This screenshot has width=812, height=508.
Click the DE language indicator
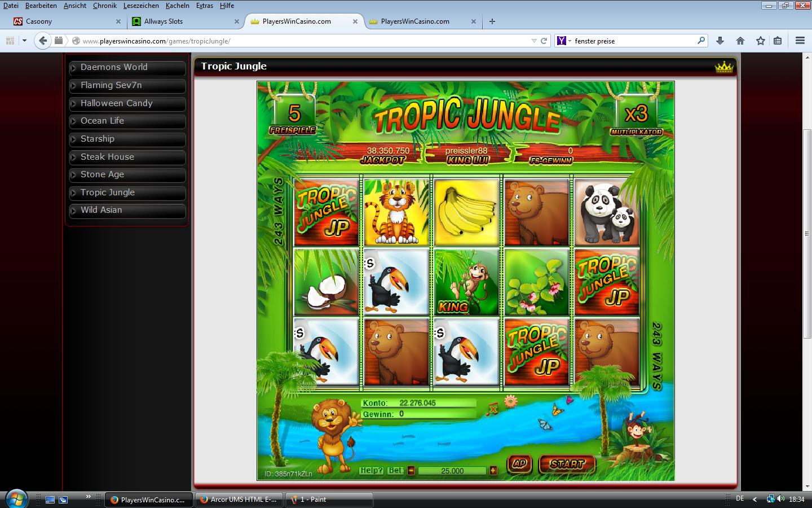[740, 499]
